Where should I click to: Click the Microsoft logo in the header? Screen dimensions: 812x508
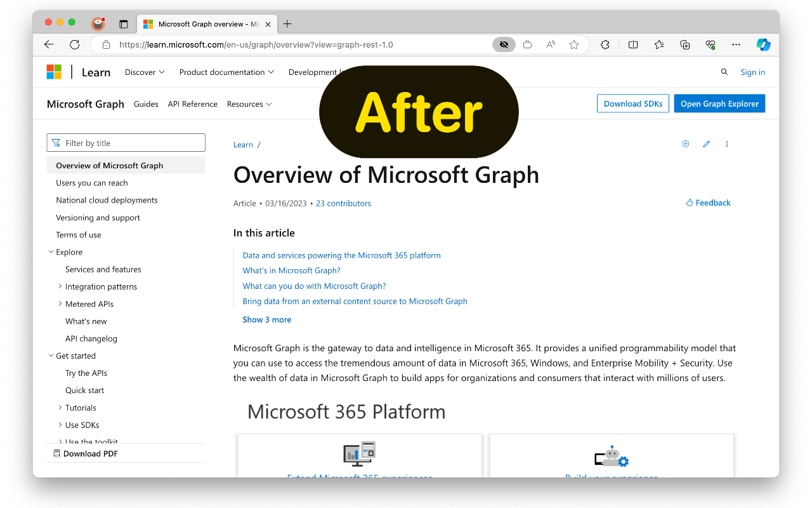[55, 72]
